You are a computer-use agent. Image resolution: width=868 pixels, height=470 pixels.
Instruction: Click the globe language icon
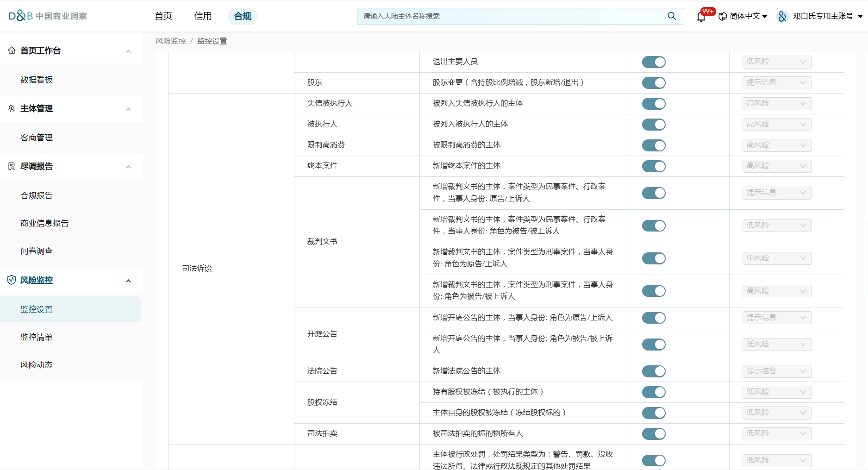(x=723, y=16)
